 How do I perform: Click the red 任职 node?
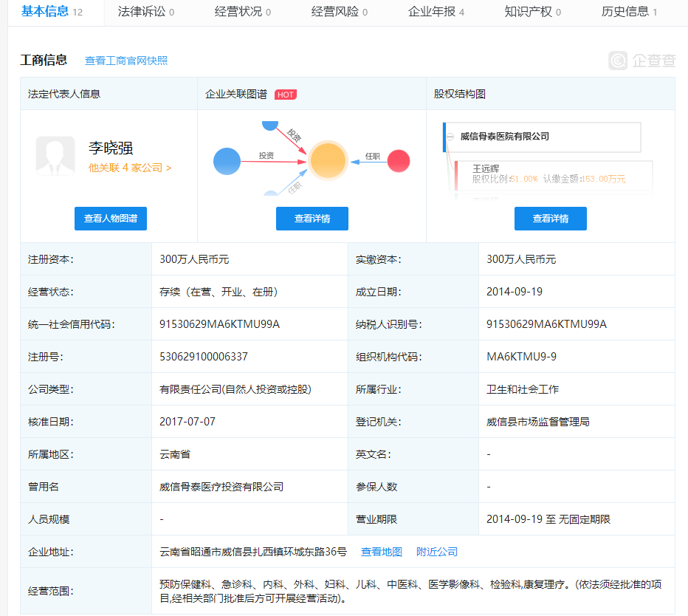pyautogui.click(x=399, y=161)
